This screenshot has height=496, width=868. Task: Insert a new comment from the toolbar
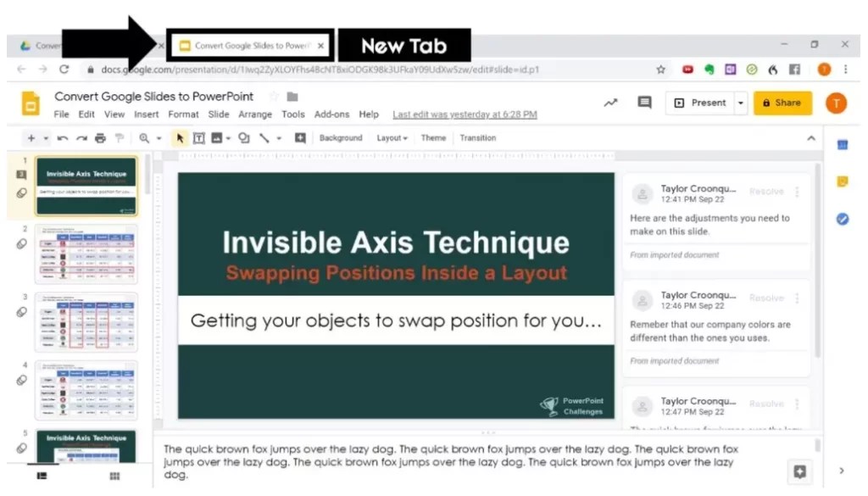point(299,137)
